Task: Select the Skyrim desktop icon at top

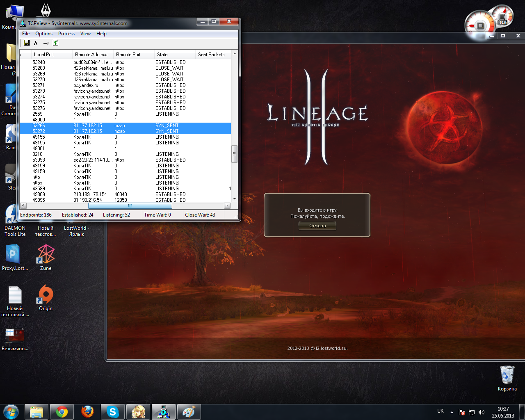Action: tap(46, 10)
